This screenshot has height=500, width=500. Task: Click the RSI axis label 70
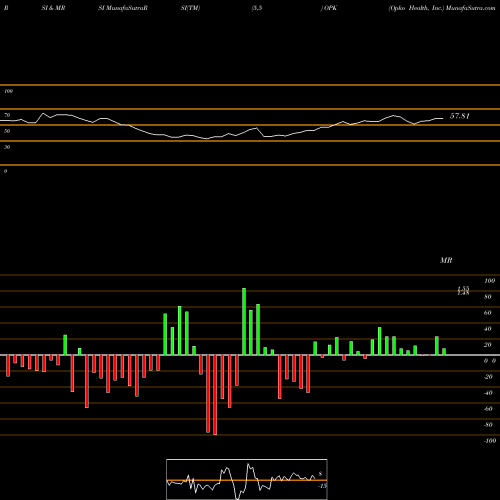[7, 115]
